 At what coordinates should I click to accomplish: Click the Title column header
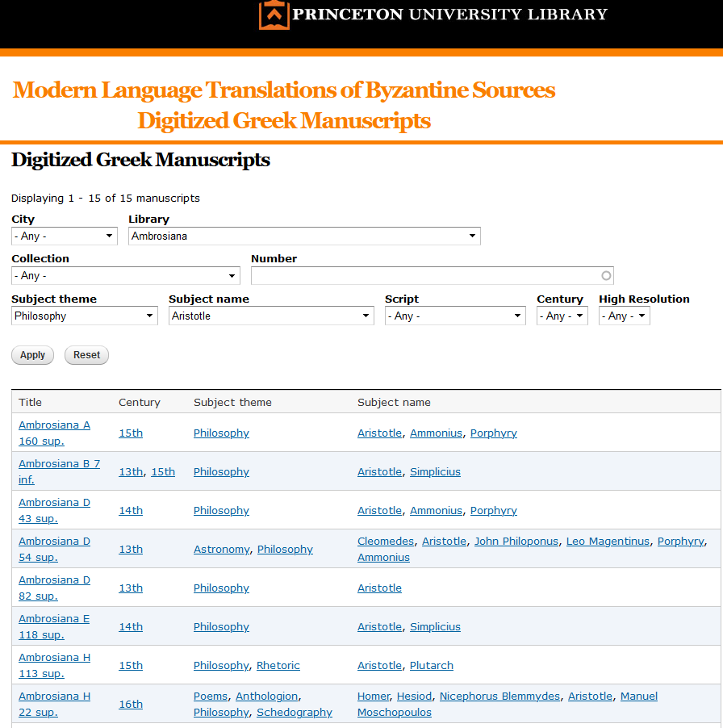(30, 402)
